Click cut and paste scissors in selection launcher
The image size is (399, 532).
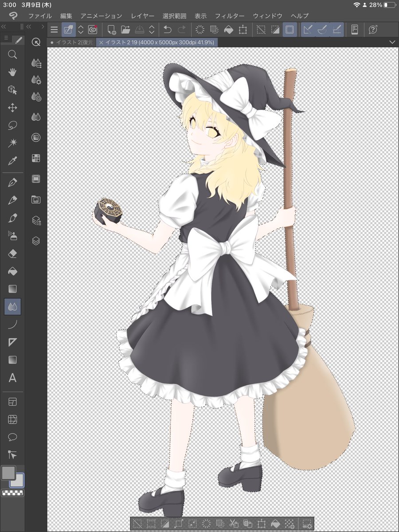click(234, 523)
